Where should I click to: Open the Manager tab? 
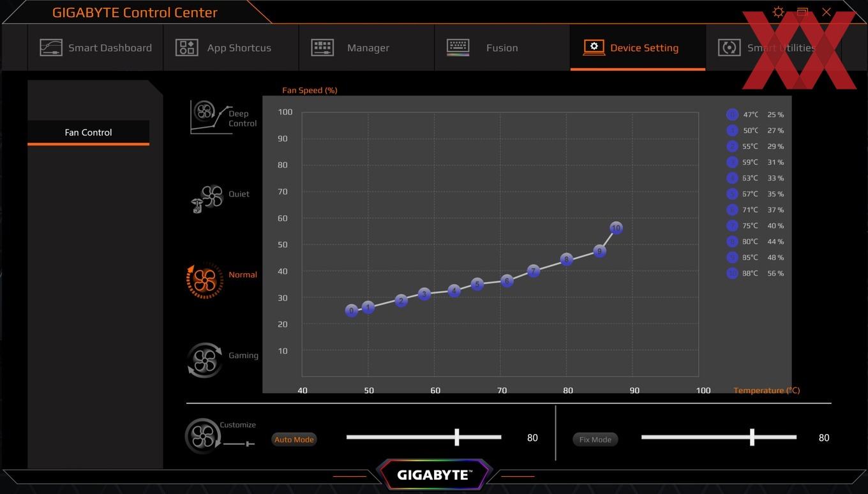coord(367,48)
